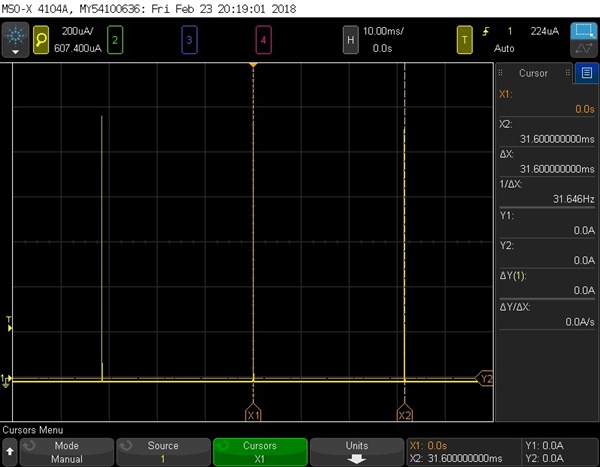The image size is (600, 467).
Task: Click the 200uA/ vertical scale value
Action: [x=78, y=31]
